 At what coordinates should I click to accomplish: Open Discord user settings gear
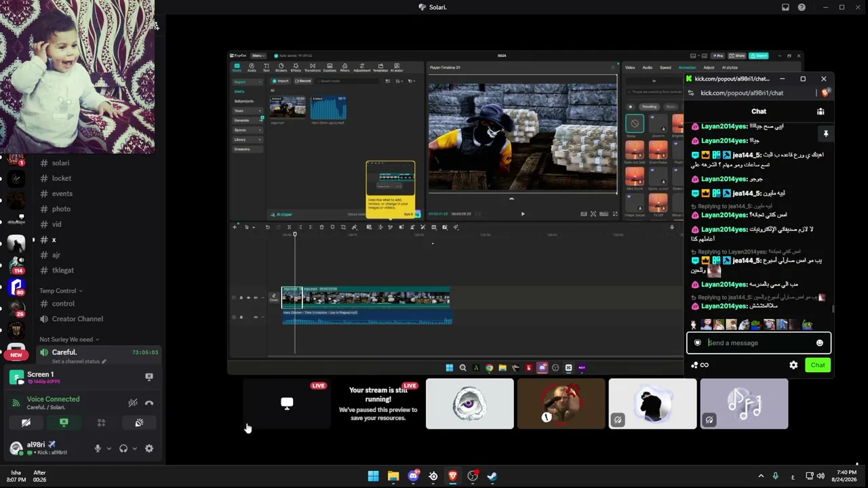click(x=149, y=448)
